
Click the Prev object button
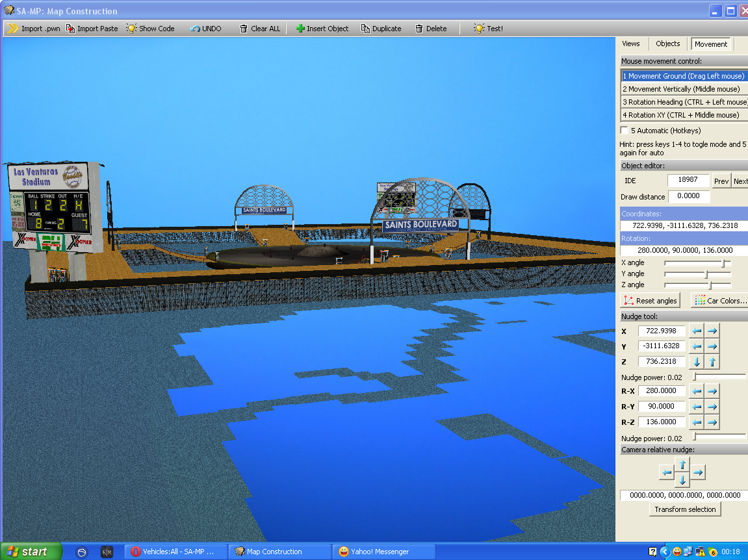pos(721,181)
